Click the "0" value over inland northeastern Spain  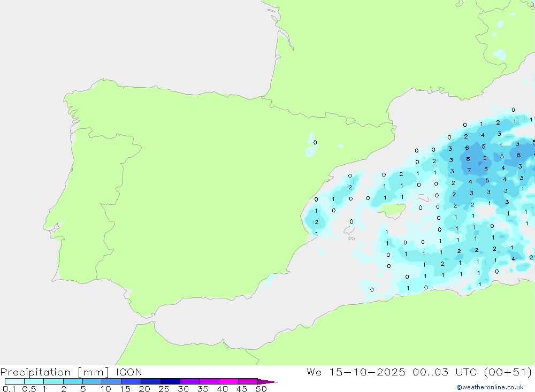point(315,142)
